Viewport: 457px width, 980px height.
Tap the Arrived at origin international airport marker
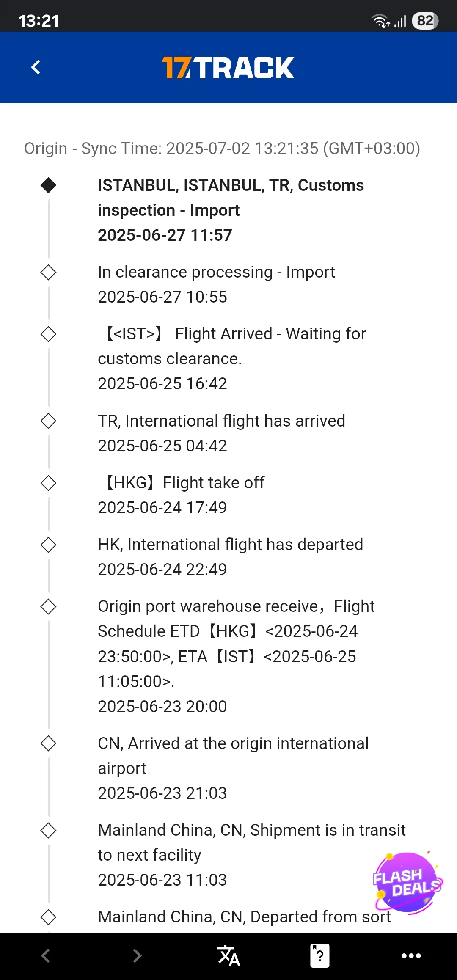pyautogui.click(x=48, y=743)
